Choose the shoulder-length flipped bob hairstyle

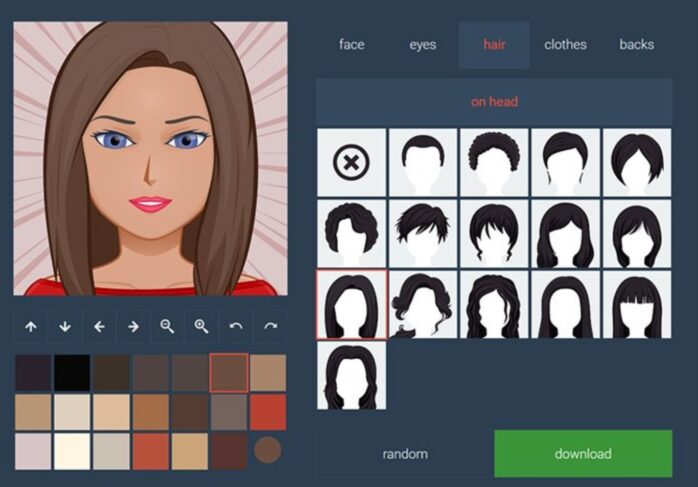637,234
